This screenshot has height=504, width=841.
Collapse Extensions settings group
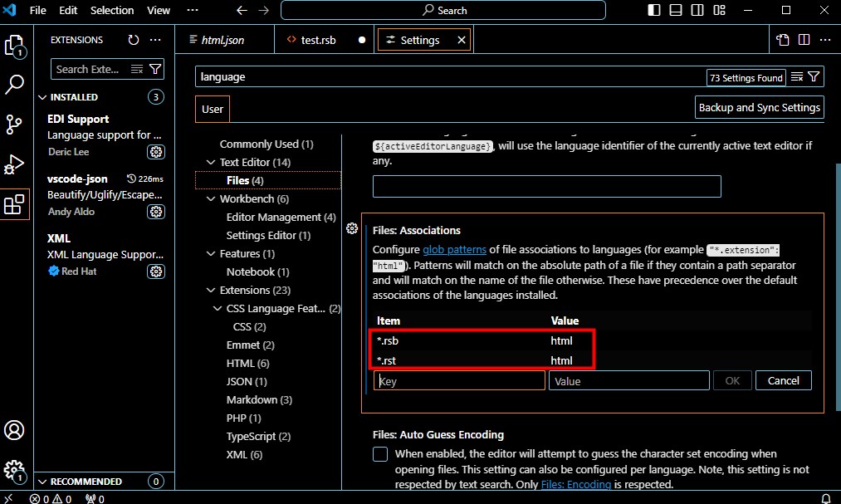[210, 290]
